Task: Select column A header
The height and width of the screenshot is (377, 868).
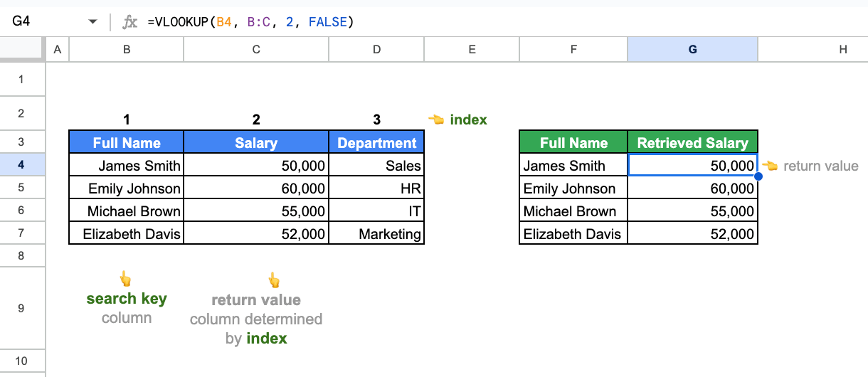Action: point(58,49)
